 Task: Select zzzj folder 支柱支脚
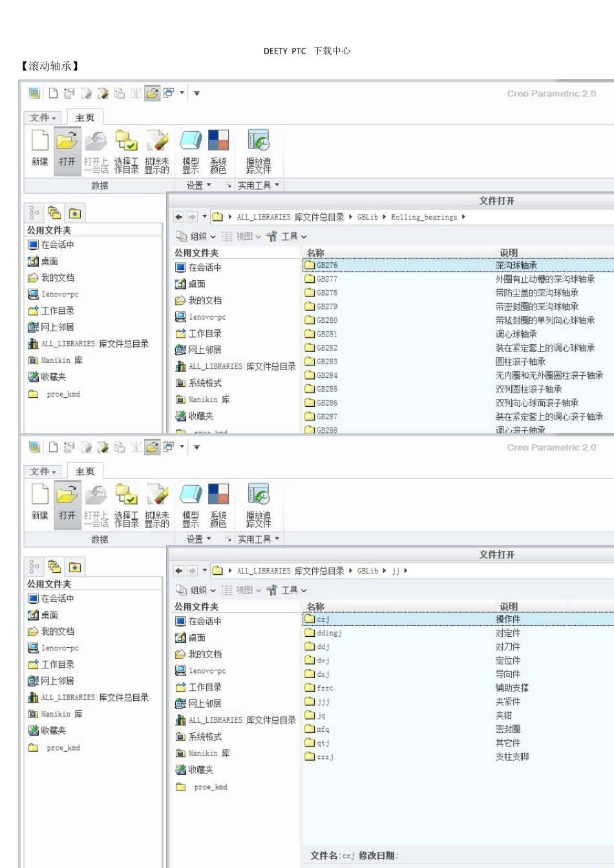tap(458, 756)
